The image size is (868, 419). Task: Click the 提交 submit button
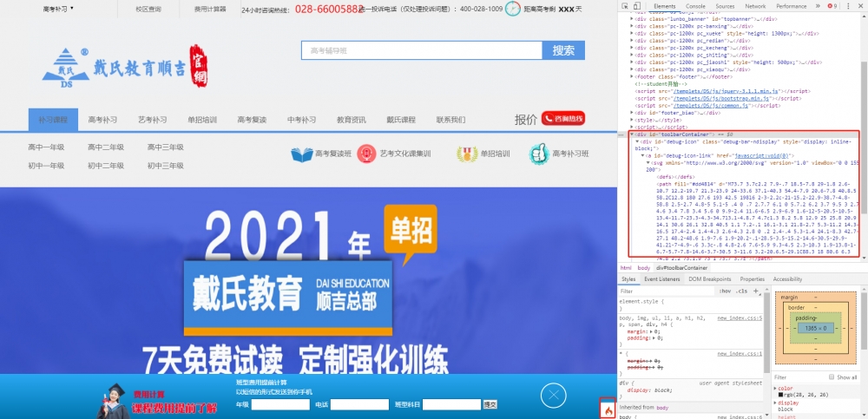pos(490,404)
